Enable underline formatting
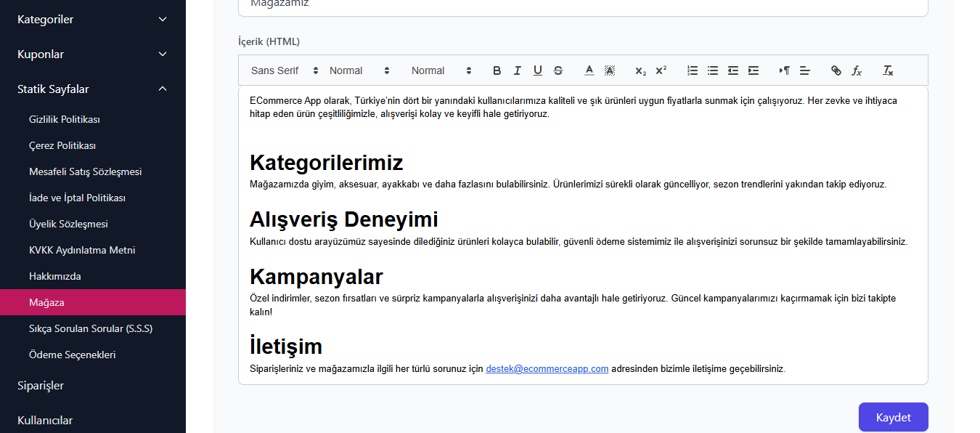This screenshot has width=980, height=433. click(x=537, y=70)
